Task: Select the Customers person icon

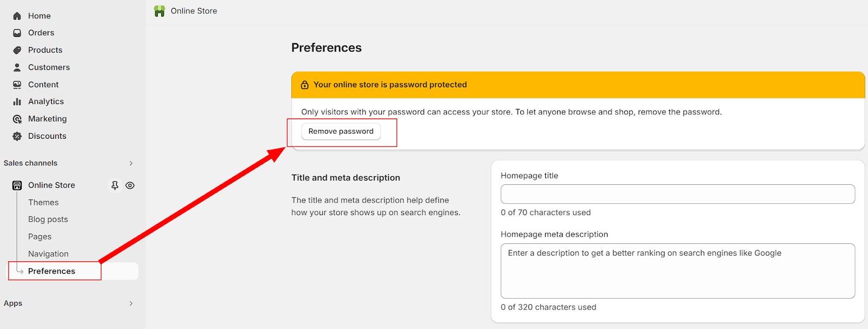Action: 17,67
